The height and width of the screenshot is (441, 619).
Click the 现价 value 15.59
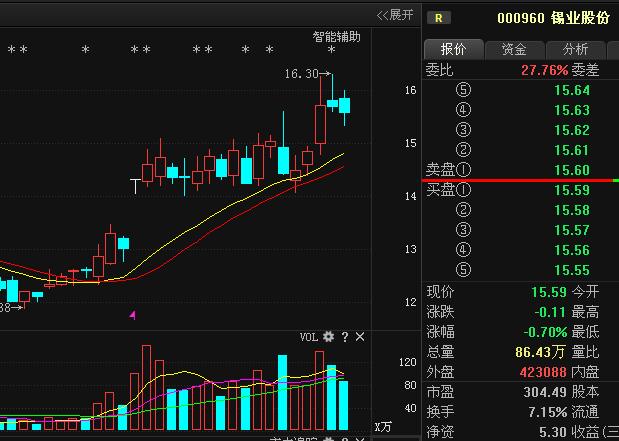pyautogui.click(x=549, y=292)
